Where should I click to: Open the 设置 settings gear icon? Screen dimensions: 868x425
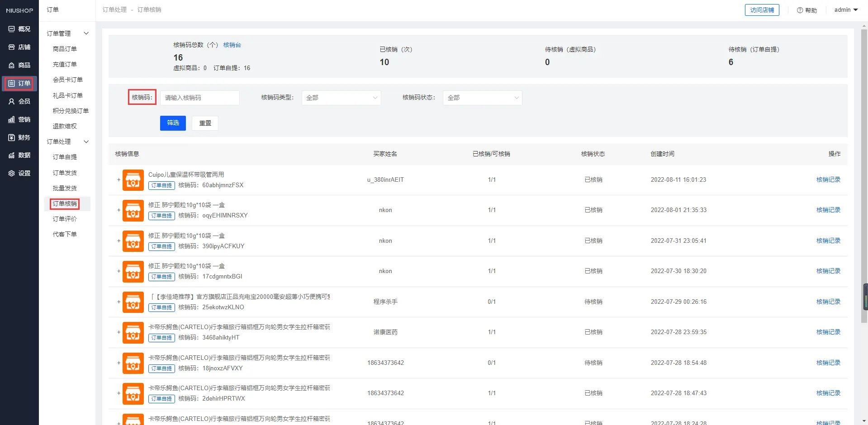tap(12, 173)
